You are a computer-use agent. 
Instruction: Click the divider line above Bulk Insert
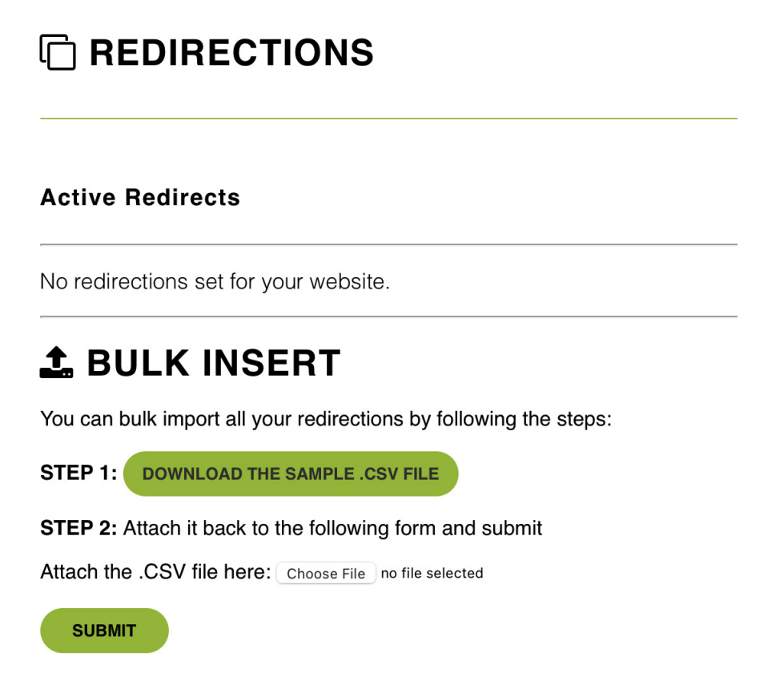click(x=388, y=317)
